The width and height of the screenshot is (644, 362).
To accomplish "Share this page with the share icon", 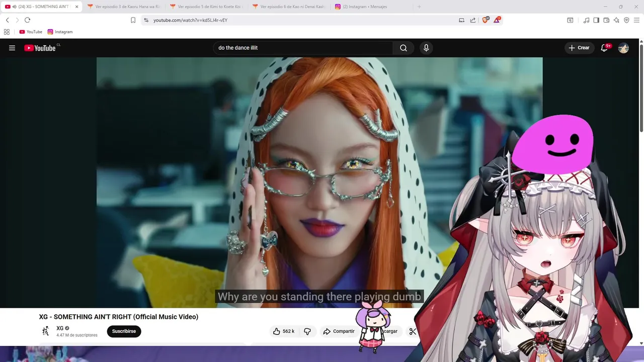I will click(x=473, y=20).
